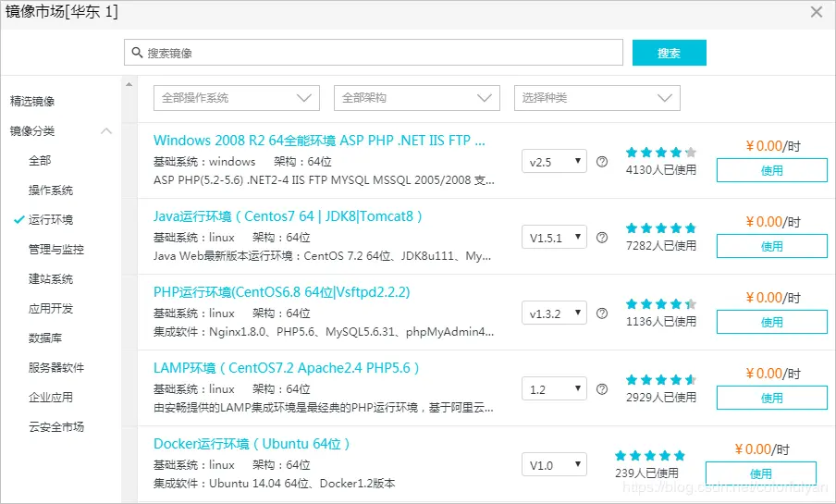
Task: Click the Ubuntu 14.04 64位 description line
Action: (274, 484)
